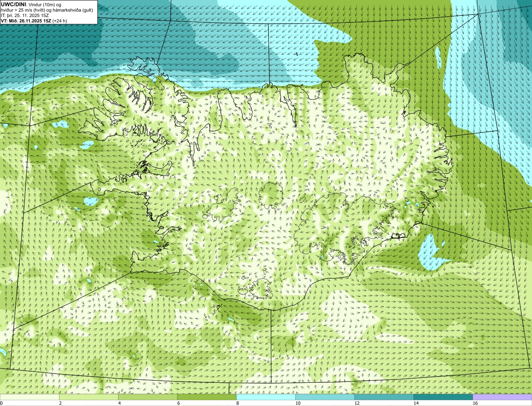Click the legend tick label "12"
The width and height of the screenshot is (532, 406).
coord(357,403)
